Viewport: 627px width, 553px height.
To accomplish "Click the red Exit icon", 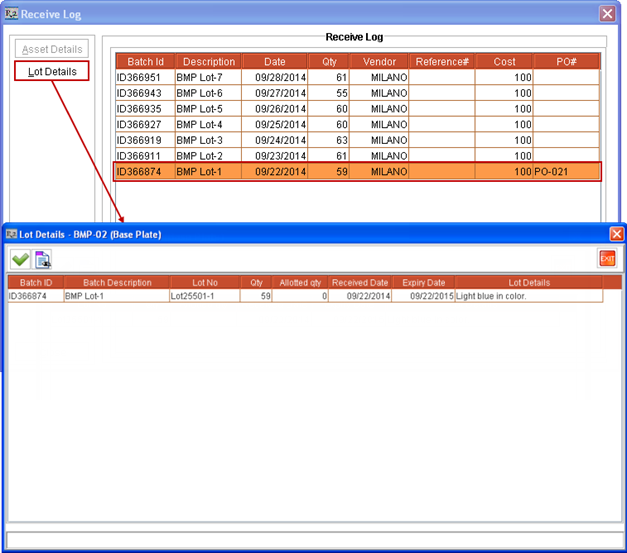I will (606, 259).
